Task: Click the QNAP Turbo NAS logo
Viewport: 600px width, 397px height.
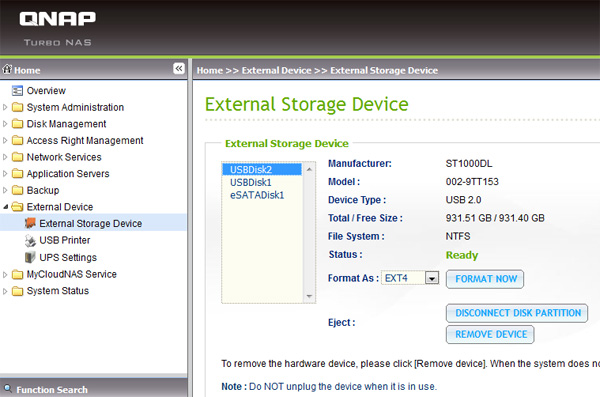Action: click(x=57, y=28)
